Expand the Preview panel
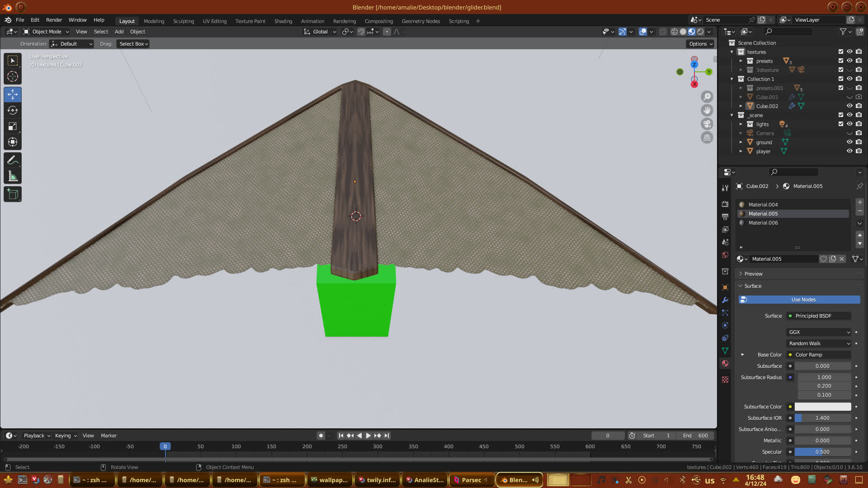868x488 pixels. pos(753,274)
